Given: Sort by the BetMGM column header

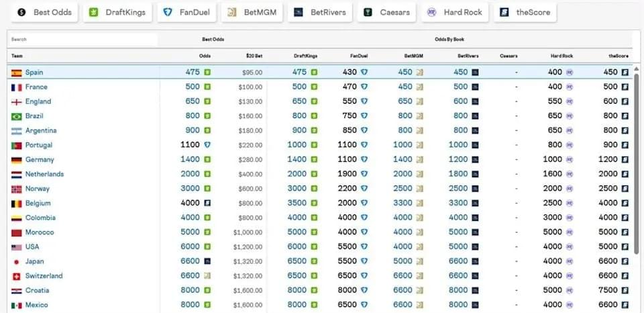Looking at the screenshot, I should [x=414, y=56].
